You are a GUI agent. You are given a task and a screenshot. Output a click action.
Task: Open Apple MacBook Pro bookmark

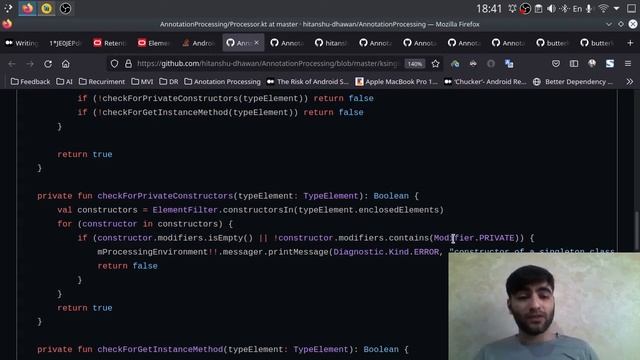point(396,82)
